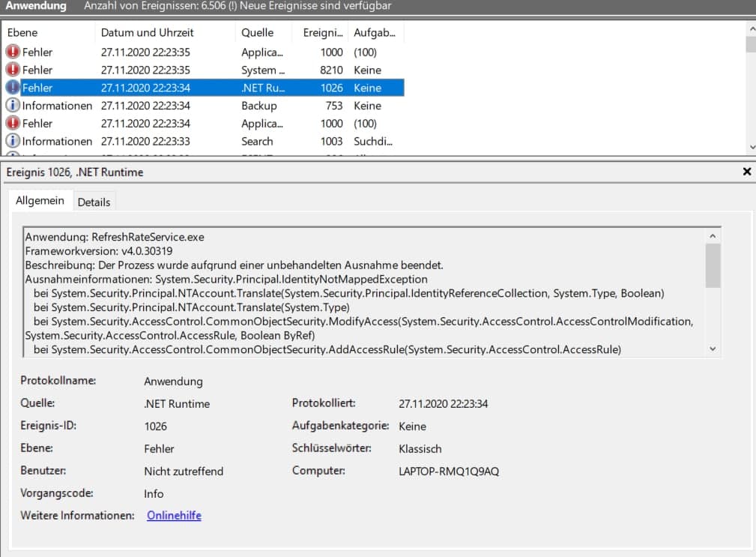Click Benutzer value Nicht zutreffend
756x557 pixels.
[x=184, y=471]
